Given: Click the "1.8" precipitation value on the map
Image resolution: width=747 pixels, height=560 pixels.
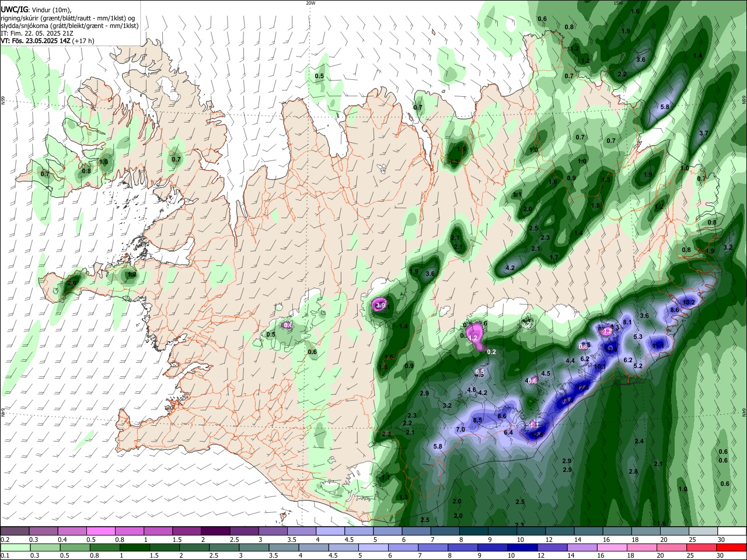Looking at the screenshot, I should click(595, 205).
